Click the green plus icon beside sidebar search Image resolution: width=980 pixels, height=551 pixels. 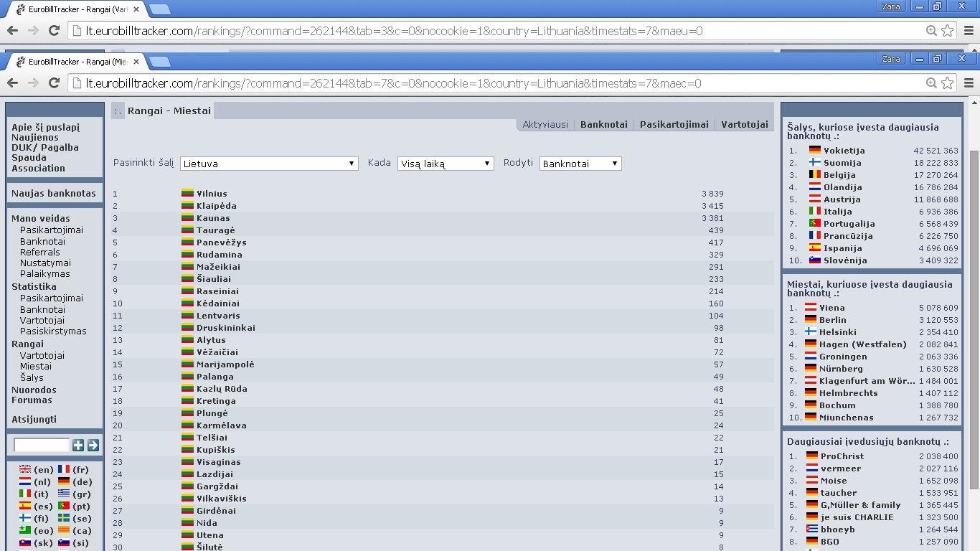[x=78, y=446]
